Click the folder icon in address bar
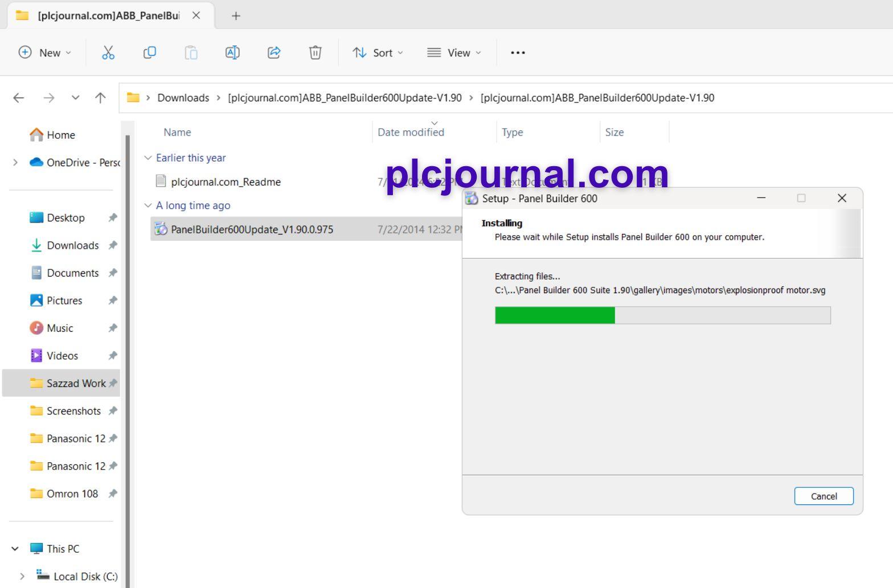Viewport: 893px width, 588px height. tap(133, 97)
